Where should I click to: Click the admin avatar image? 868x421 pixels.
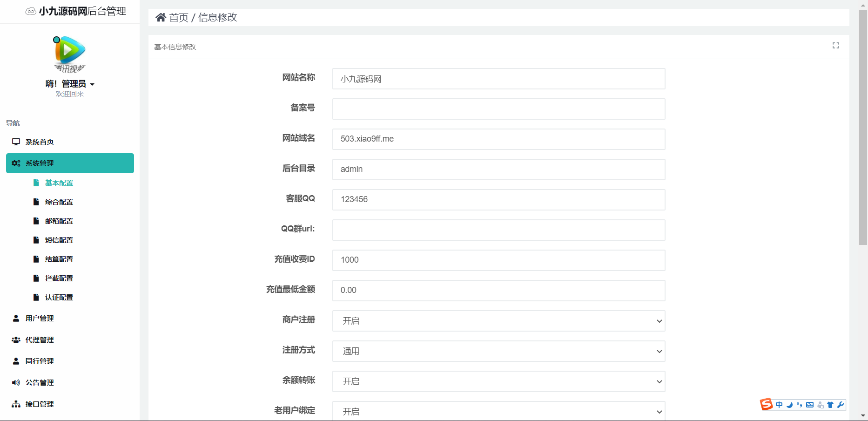(x=70, y=54)
